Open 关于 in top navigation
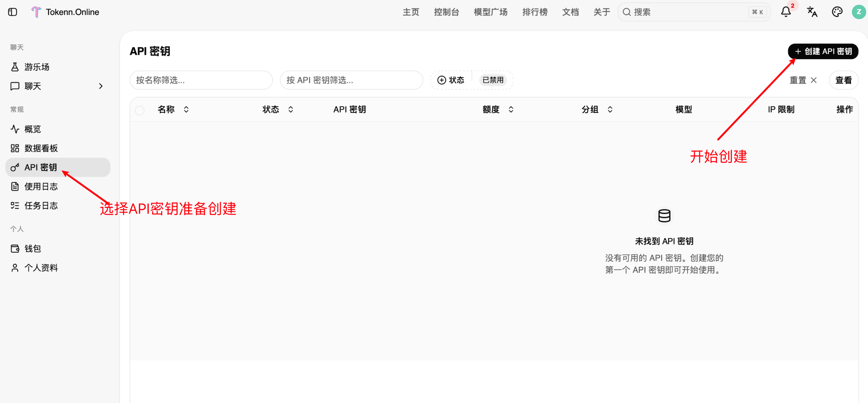Viewport: 868px width, 403px height. (x=602, y=12)
